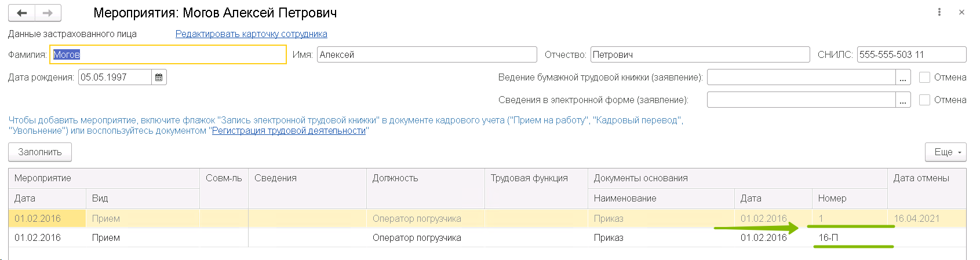Viewport: 980px width, 260px height.
Task: Click the back navigation arrow
Action: pyautogui.click(x=22, y=13)
